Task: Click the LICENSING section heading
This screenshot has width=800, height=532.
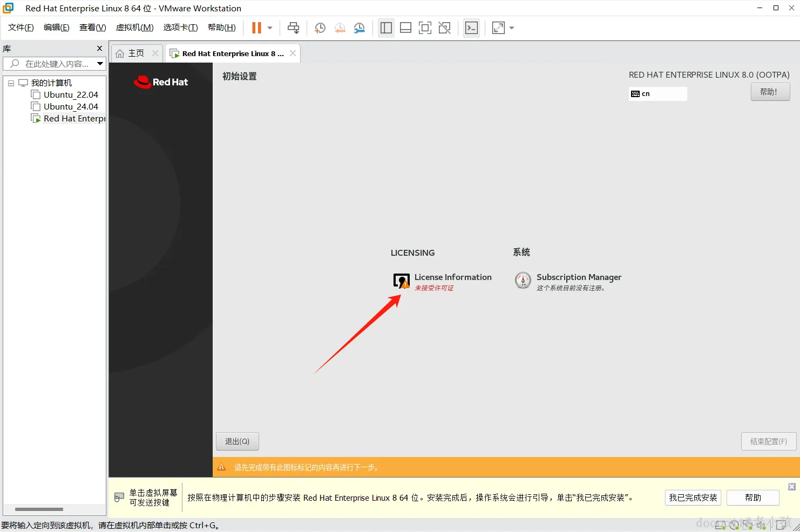Action: coord(412,253)
